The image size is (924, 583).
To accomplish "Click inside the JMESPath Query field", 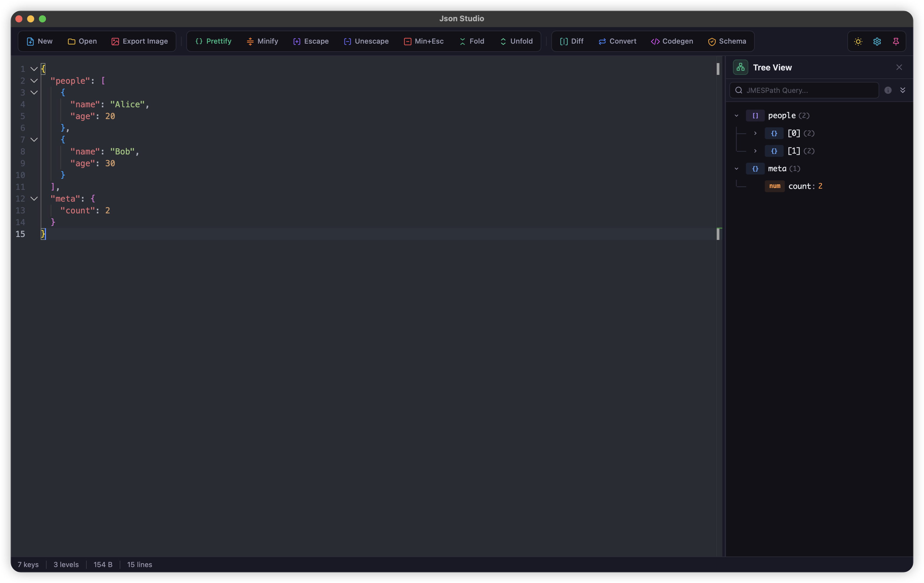I will tap(804, 90).
